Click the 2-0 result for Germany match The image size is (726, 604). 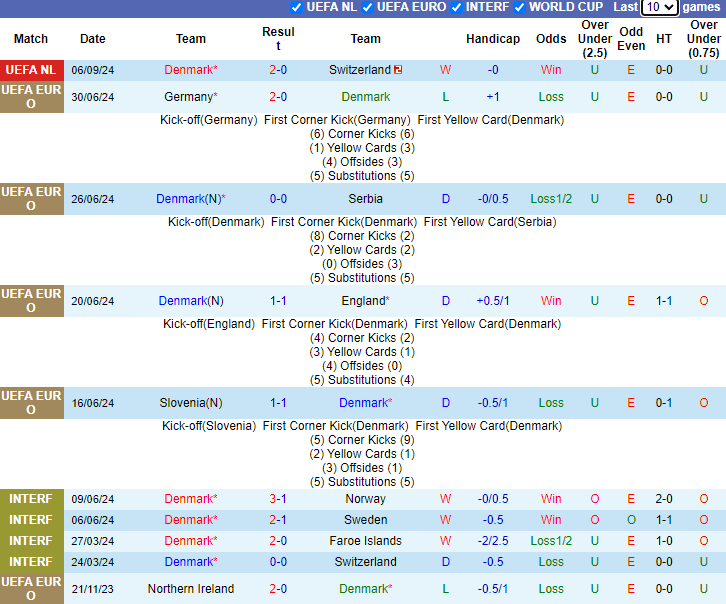[278, 97]
